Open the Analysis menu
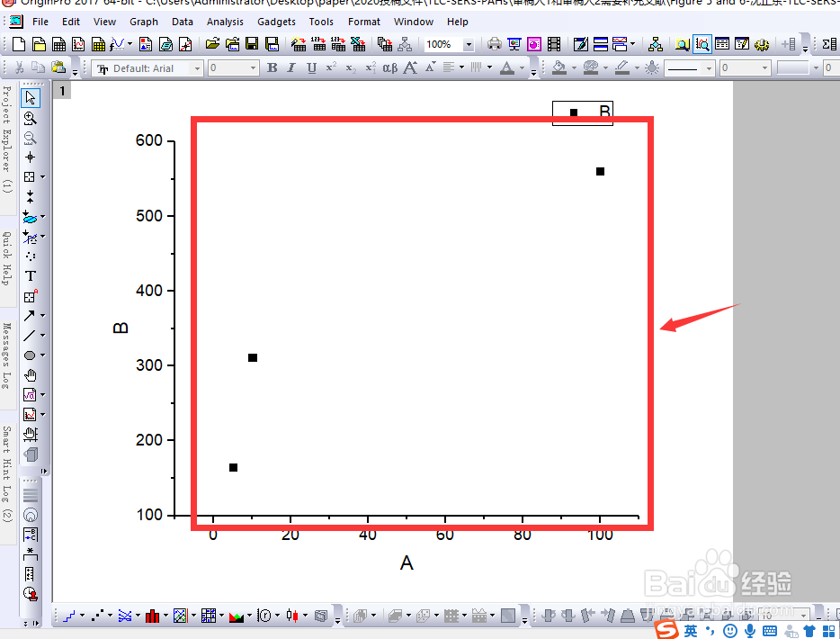The image size is (840, 639). coord(225,22)
